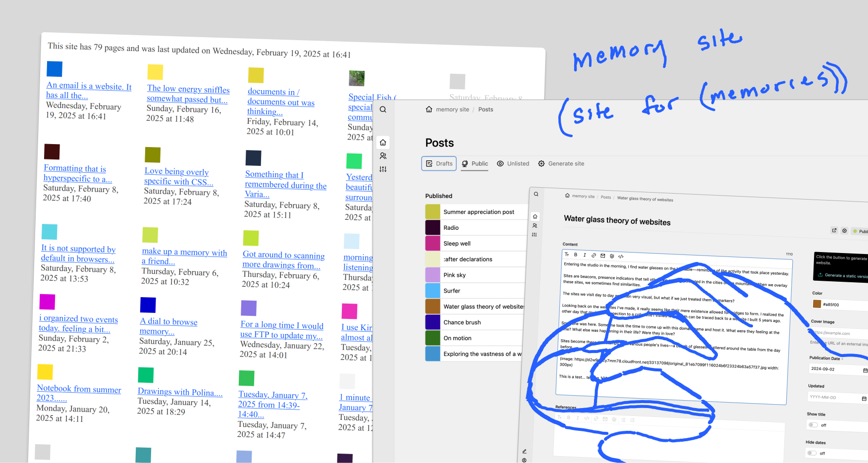Toggle the Show title switch

pyautogui.click(x=813, y=425)
